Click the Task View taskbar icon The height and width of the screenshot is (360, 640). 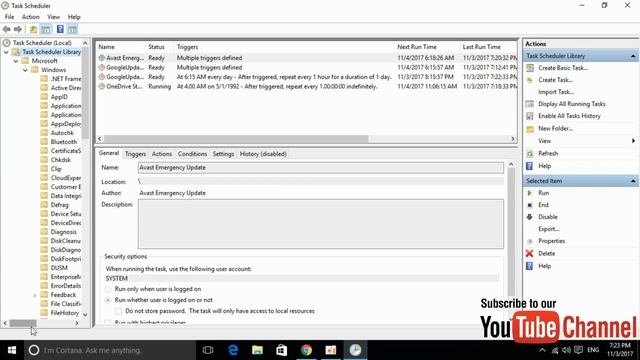tap(208, 350)
